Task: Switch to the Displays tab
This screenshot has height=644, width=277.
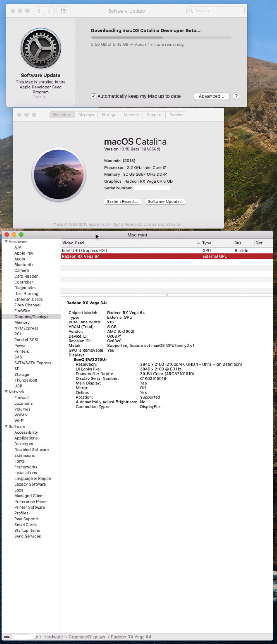Action: pos(86,115)
